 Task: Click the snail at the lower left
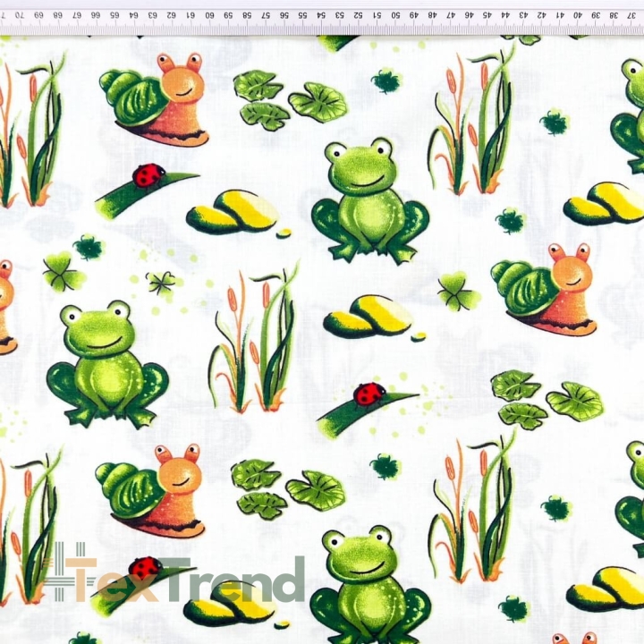pyautogui.click(x=150, y=491)
